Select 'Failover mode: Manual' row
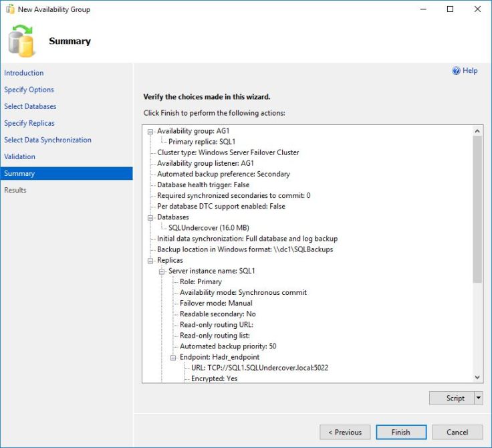The image size is (492, 448). tap(216, 304)
